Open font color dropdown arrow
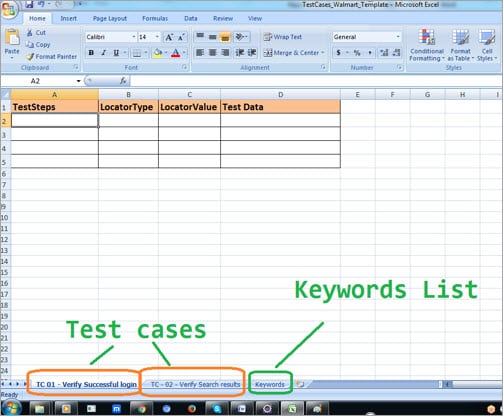This screenshot has height=416, width=503. tap(184, 53)
